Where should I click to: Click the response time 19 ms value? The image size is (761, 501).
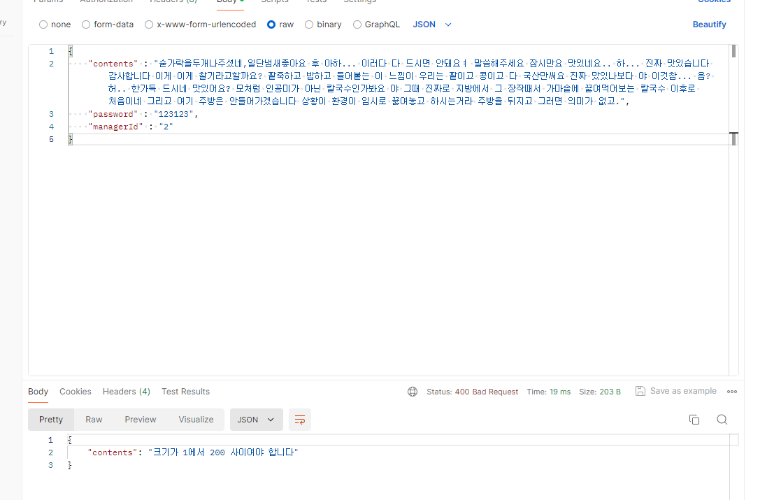[560, 392]
